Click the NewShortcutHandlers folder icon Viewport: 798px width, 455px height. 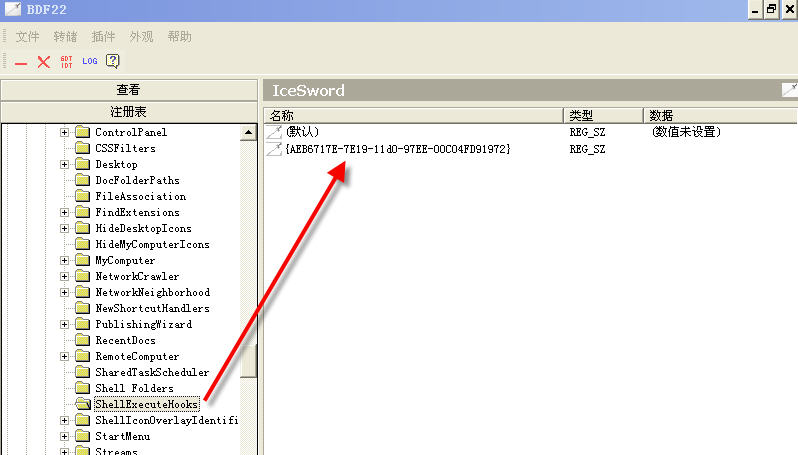[82, 308]
